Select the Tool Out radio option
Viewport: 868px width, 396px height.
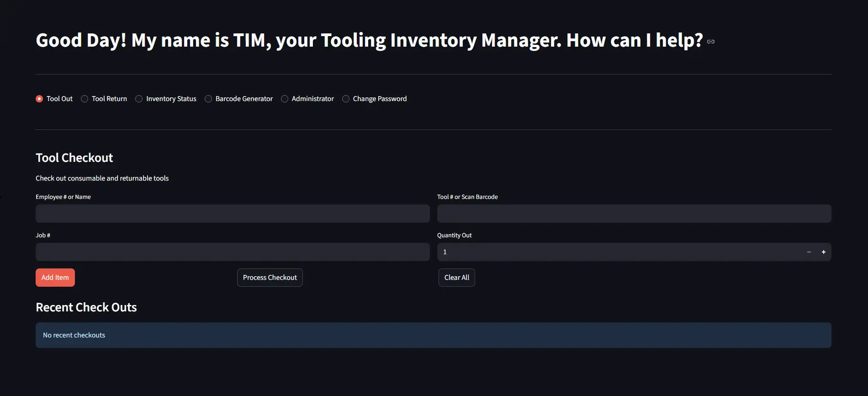40,99
